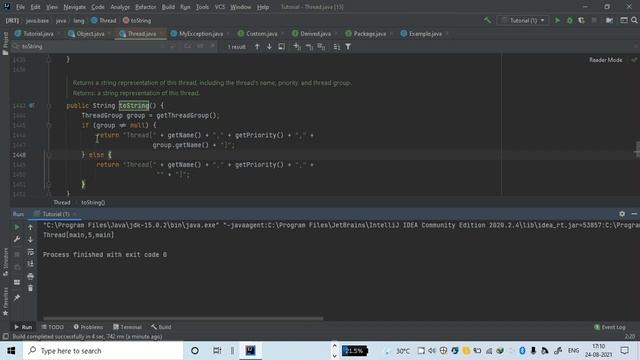Click the Build project hammer icon
This screenshot has height=360, width=640.
487,20
